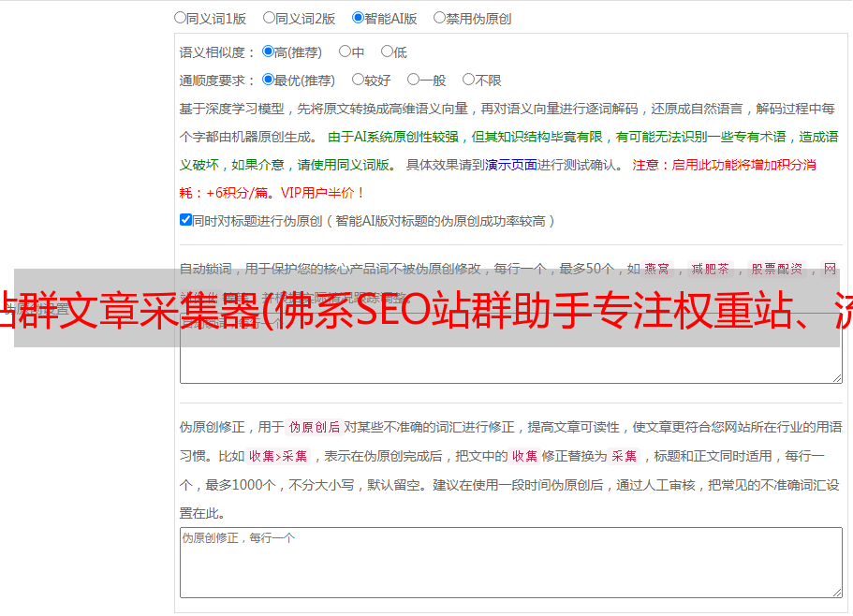This screenshot has width=853, height=616.
Task: Set 通顺度要求 to 一般
Action: 413,80
